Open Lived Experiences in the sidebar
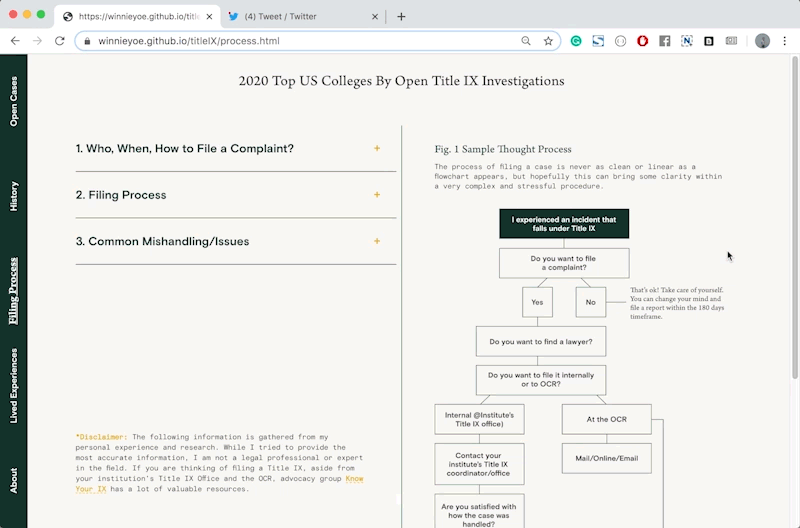This screenshot has height=528, width=800. [x=14, y=386]
